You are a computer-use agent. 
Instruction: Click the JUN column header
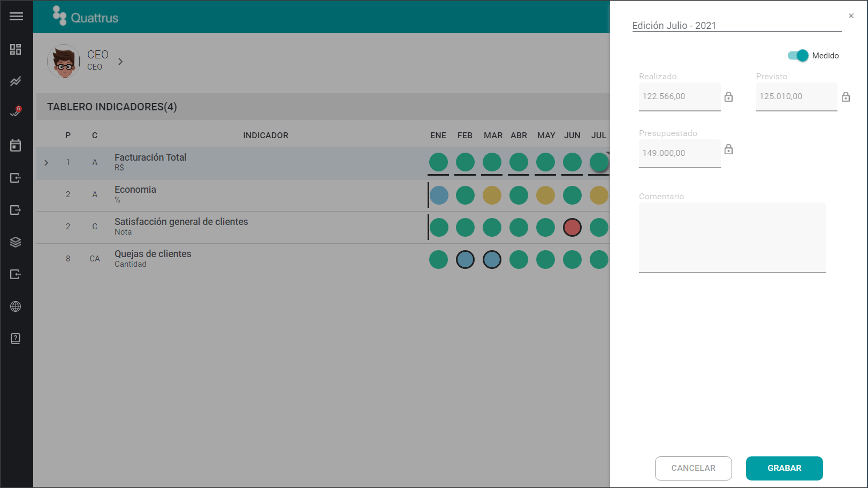click(572, 136)
